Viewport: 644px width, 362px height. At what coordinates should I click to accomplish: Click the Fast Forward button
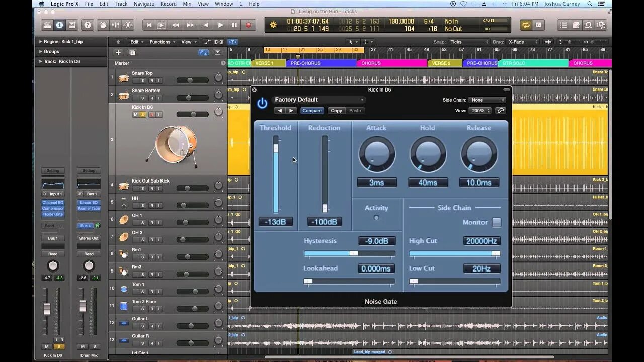[190, 25]
